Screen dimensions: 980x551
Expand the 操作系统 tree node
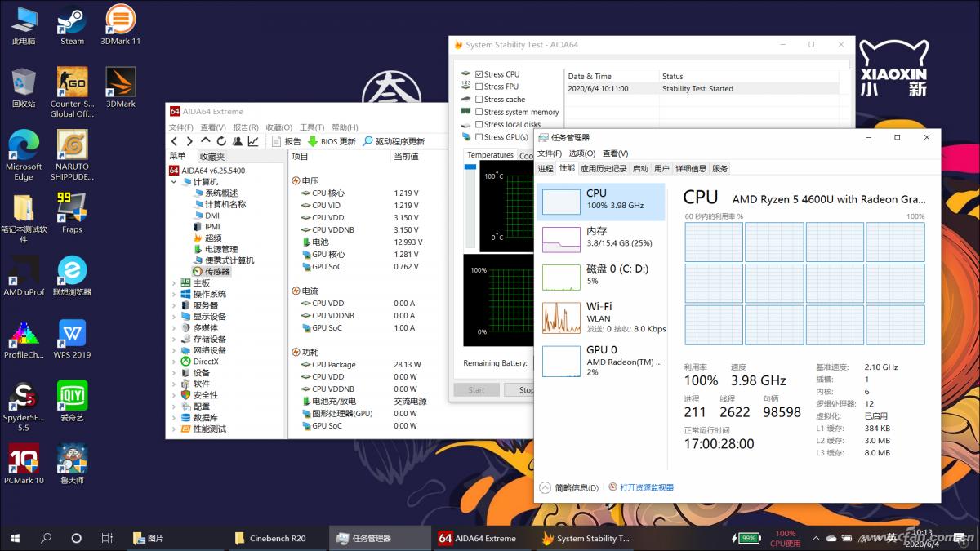coord(174,294)
